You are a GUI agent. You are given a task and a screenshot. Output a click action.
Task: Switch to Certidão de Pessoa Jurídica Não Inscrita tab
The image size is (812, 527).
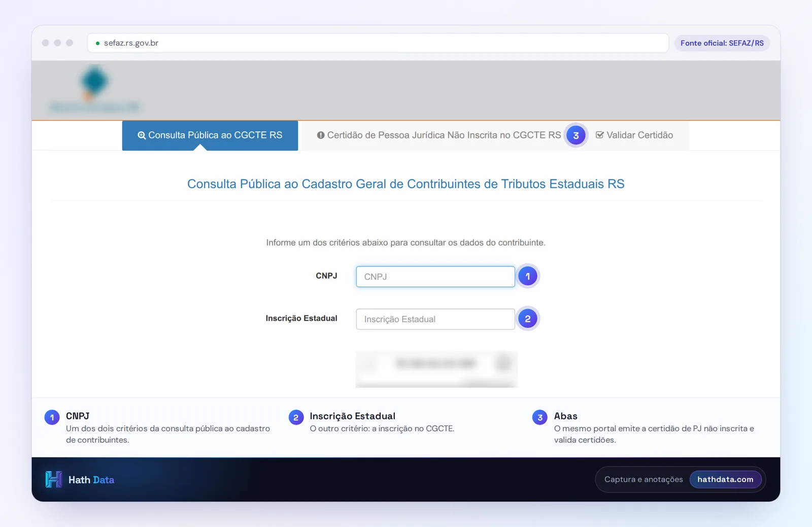(x=439, y=135)
